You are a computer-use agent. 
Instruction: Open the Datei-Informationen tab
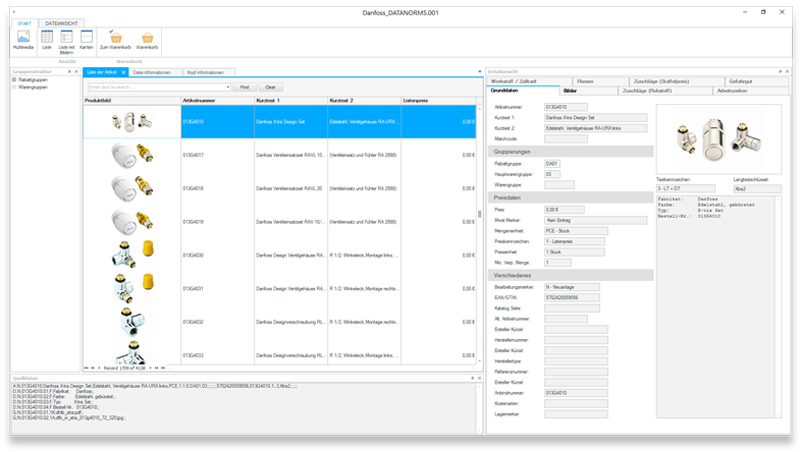point(155,72)
